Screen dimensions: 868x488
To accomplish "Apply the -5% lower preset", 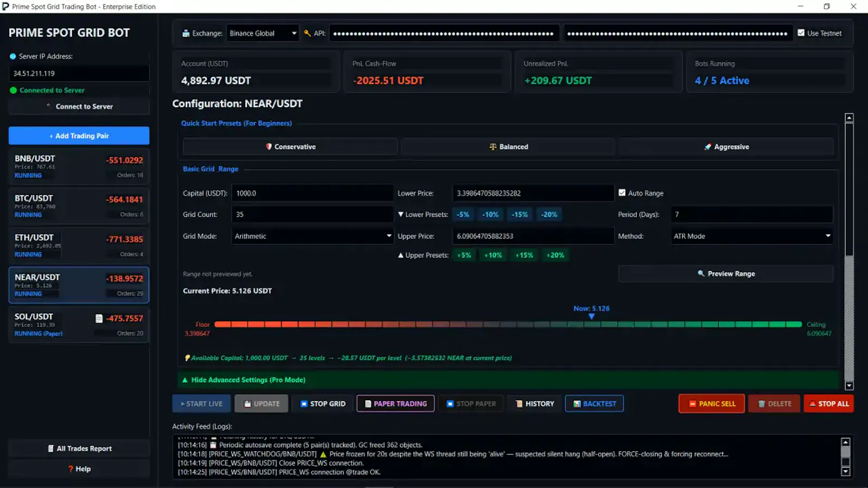I will [x=463, y=214].
